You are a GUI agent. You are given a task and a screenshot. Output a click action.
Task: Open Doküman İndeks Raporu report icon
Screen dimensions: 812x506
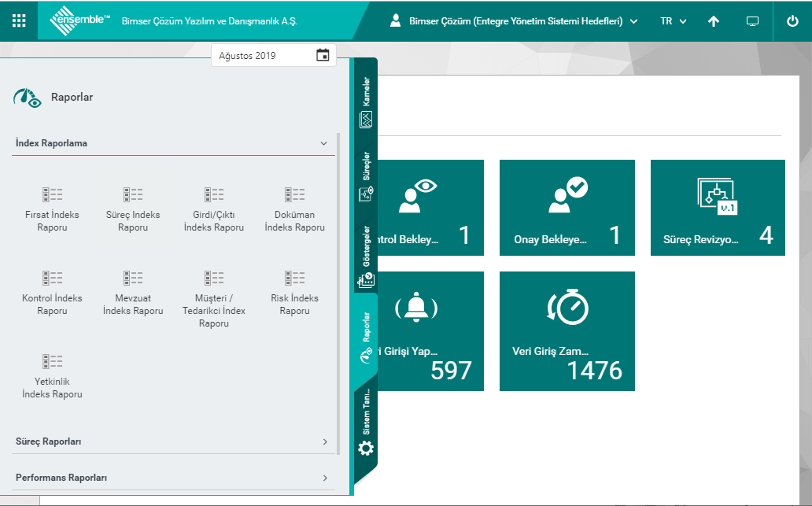click(x=294, y=194)
